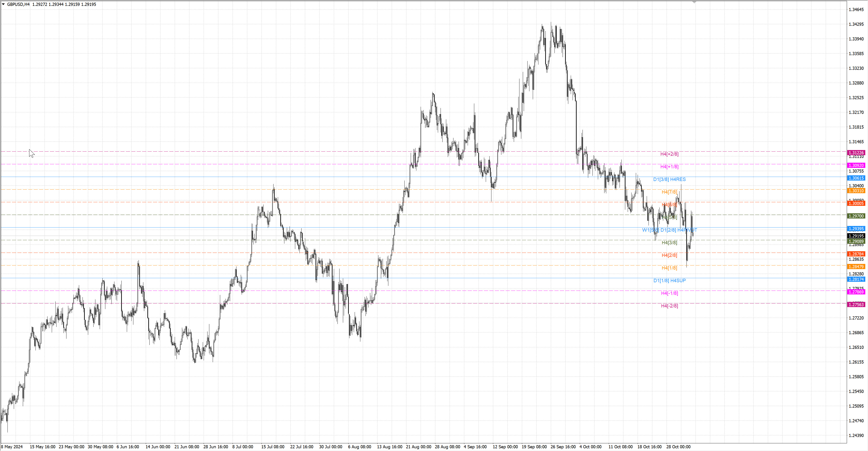Select the H4[3/8] green level label
Image resolution: width=868 pixels, height=451 pixels.
[x=669, y=242]
